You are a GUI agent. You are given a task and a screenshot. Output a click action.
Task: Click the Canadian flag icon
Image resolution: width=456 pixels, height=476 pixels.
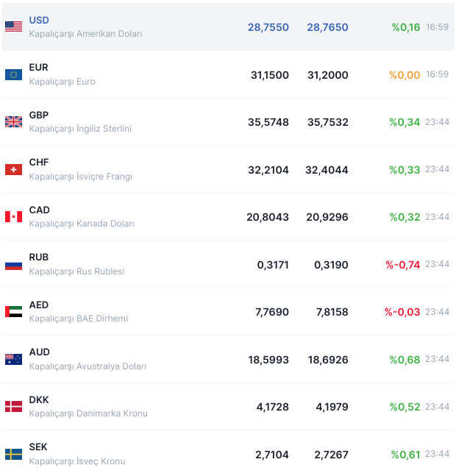(13, 217)
